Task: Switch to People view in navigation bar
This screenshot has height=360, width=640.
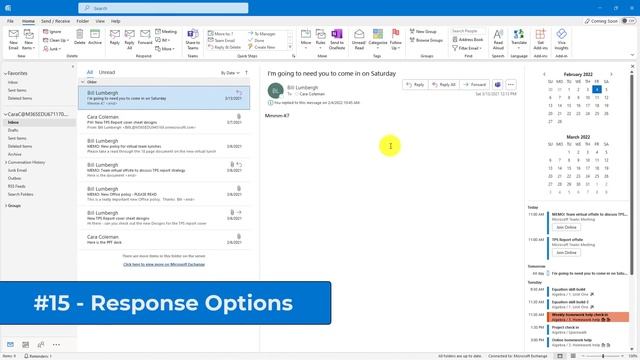Action: pyautogui.click(x=41, y=344)
